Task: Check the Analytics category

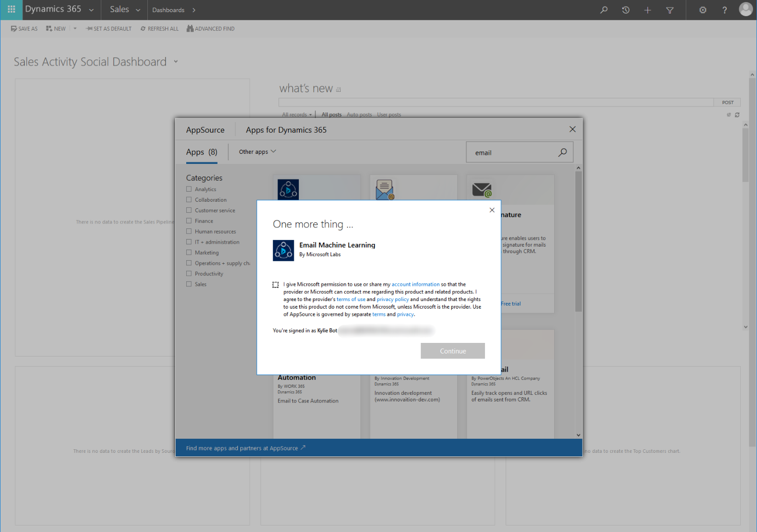Action: 189,189
